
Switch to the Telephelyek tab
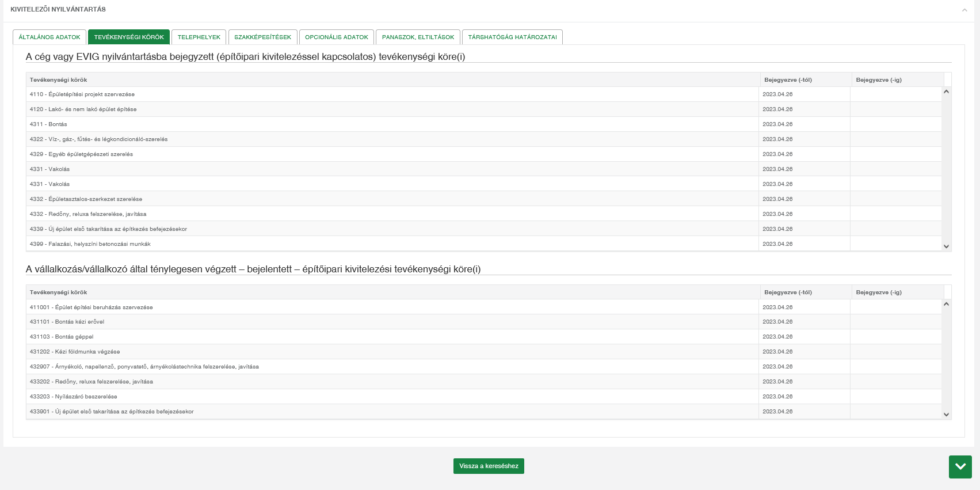[199, 37]
